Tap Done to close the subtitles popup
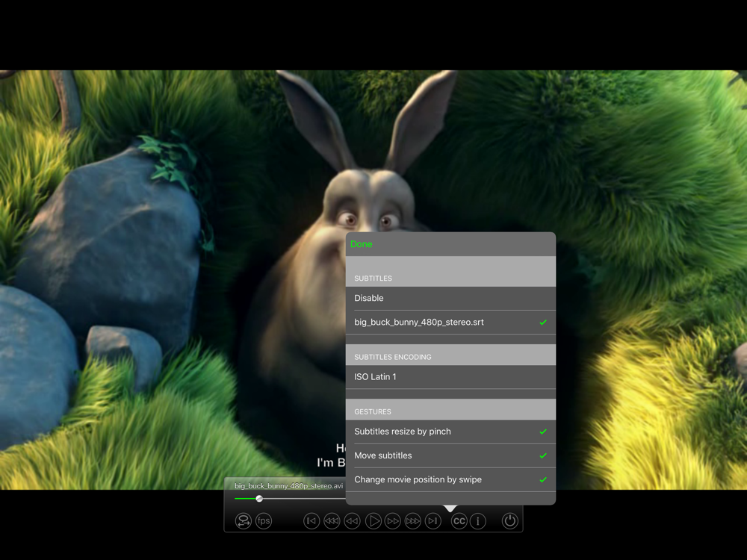 [361, 244]
